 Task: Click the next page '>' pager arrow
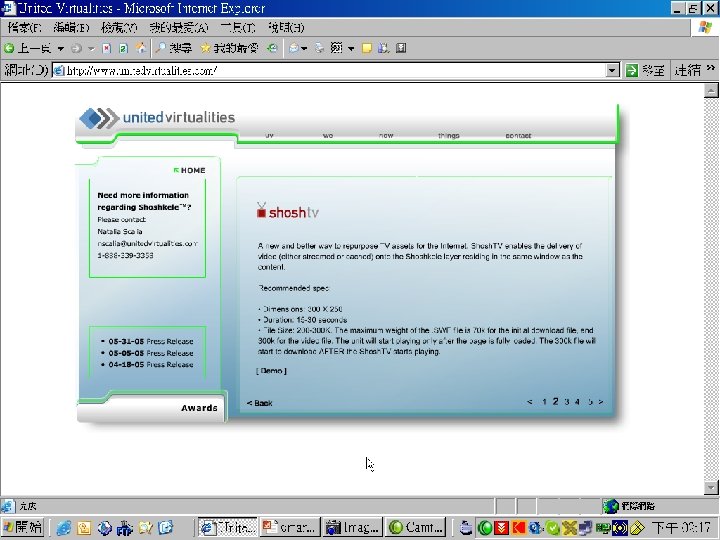(x=601, y=402)
